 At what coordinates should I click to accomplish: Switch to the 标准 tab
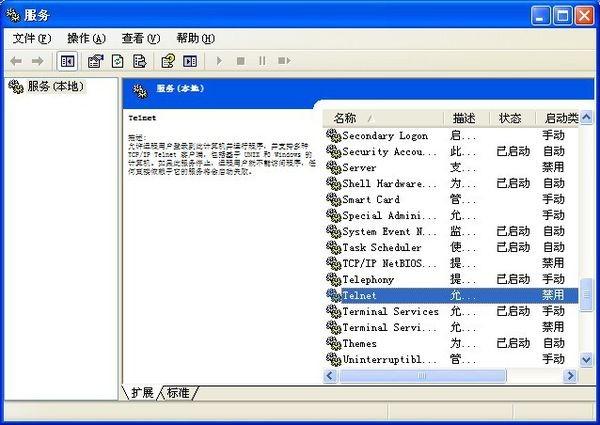[178, 392]
